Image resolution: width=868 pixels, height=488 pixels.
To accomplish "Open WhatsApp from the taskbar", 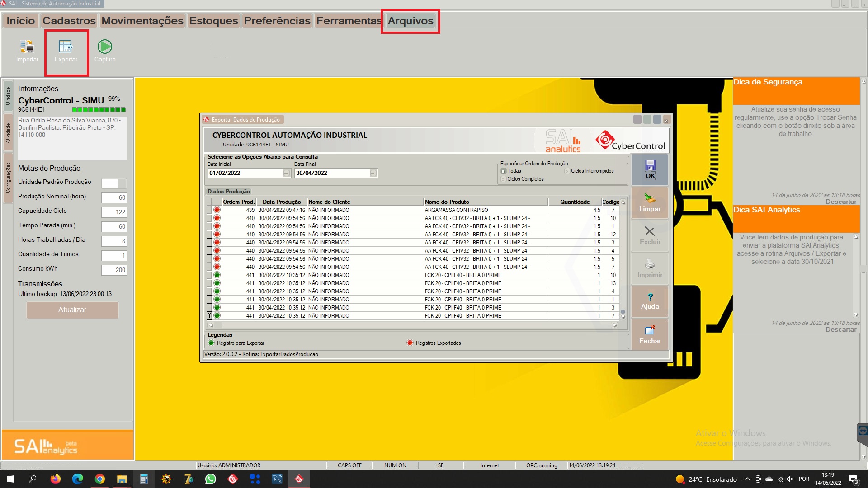I will click(x=211, y=479).
